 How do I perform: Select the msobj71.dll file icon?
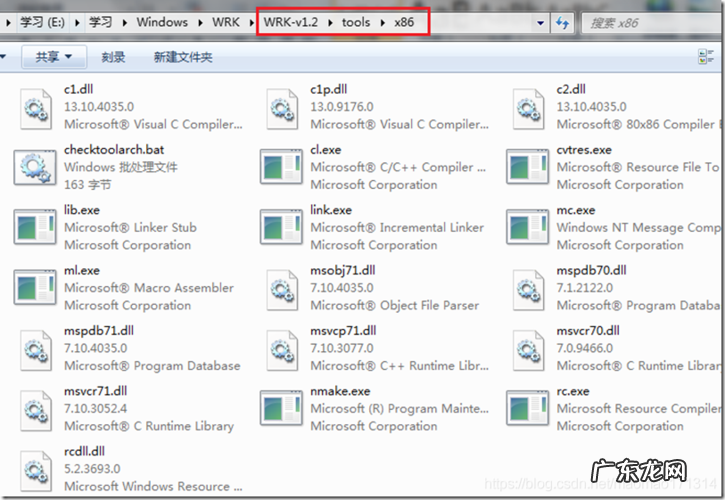pyautogui.click(x=282, y=290)
